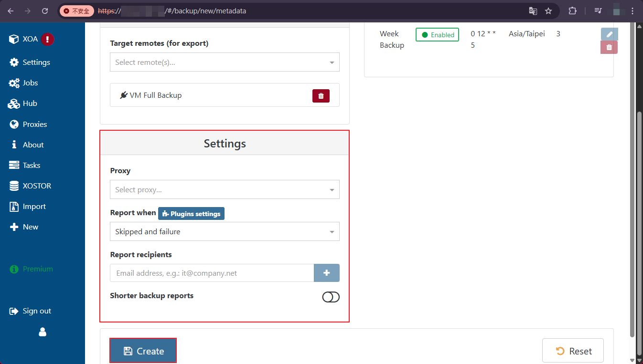This screenshot has height=364, width=643.
Task: Open the Jobs section
Action: 30,83
